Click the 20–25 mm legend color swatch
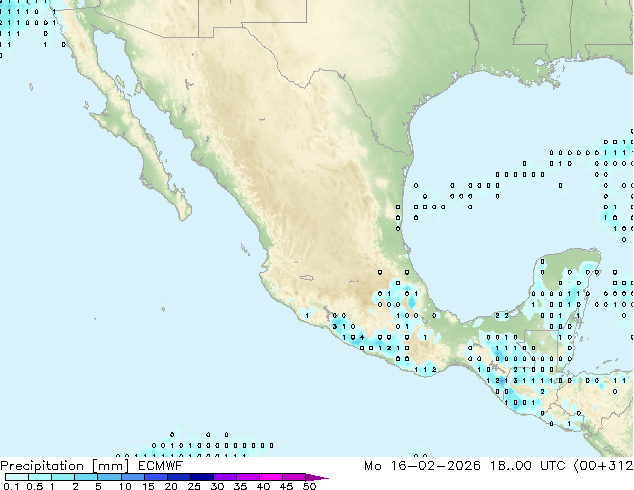The height and width of the screenshot is (490, 634). click(x=178, y=477)
